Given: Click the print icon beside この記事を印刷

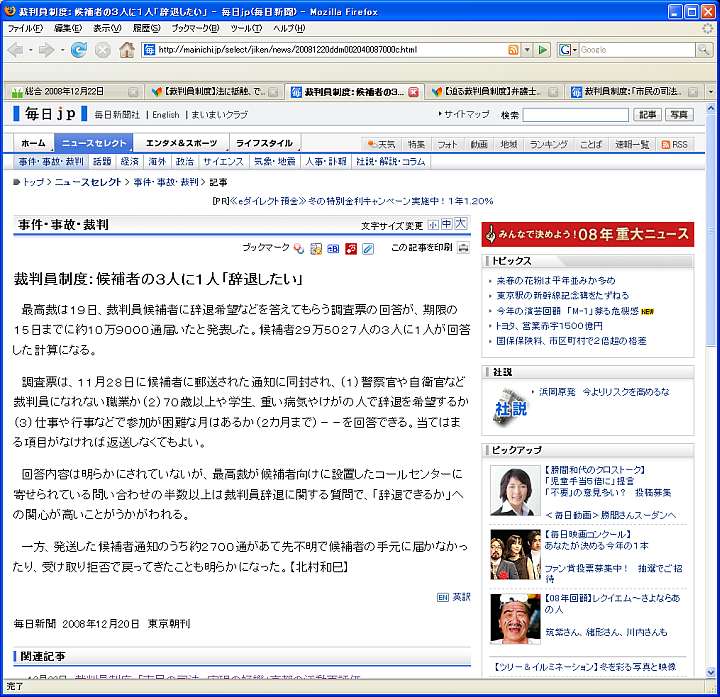Looking at the screenshot, I should pyautogui.click(x=463, y=248).
